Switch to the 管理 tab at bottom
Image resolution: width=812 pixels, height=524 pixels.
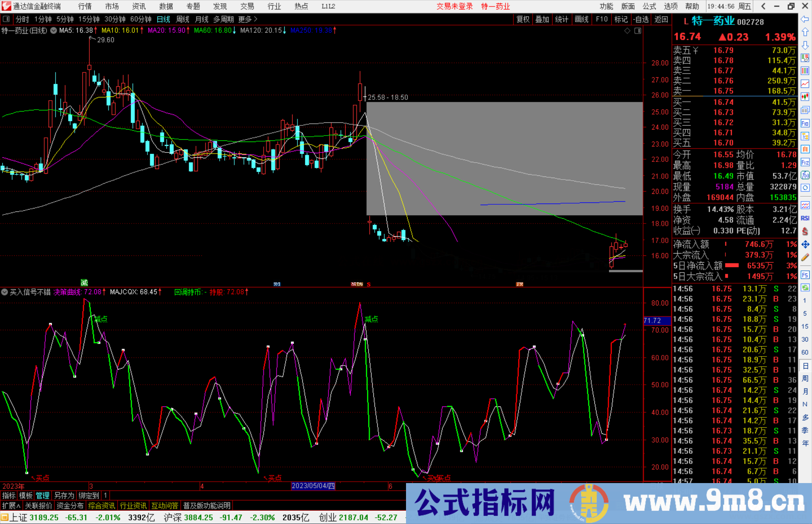coord(42,495)
